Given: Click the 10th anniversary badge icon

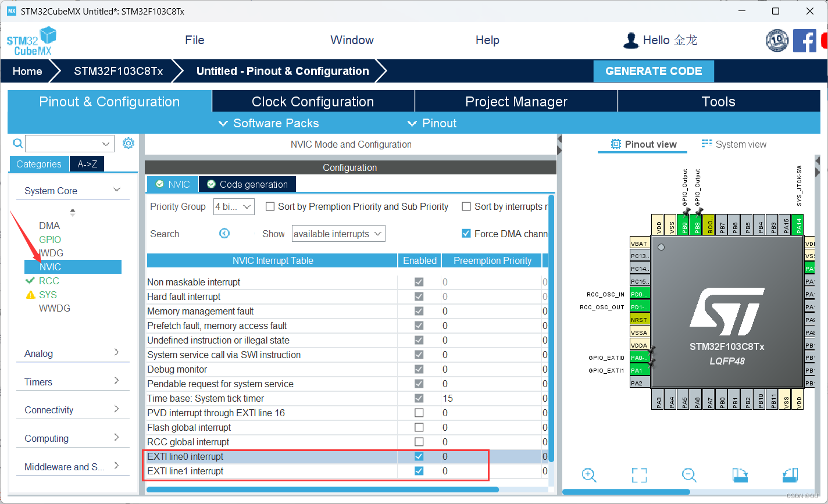Looking at the screenshot, I should (x=777, y=41).
